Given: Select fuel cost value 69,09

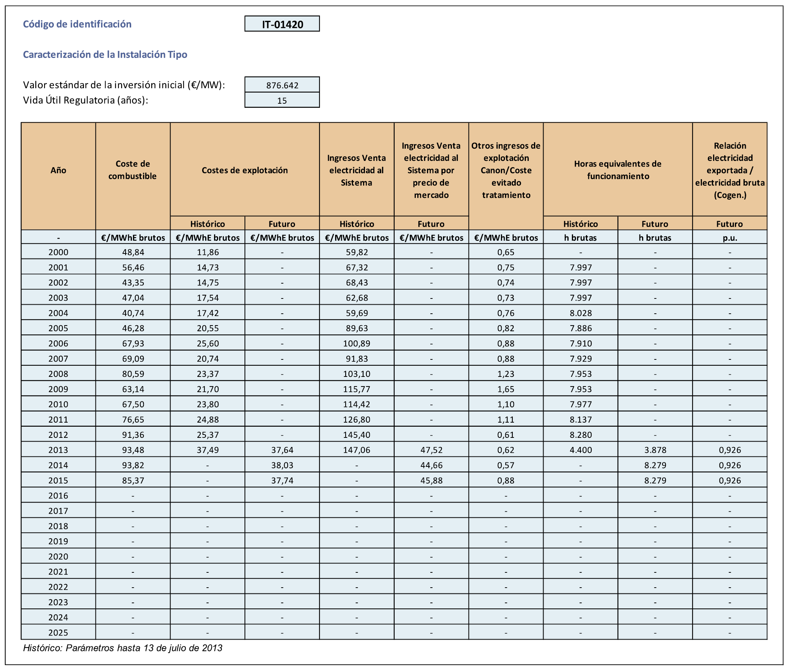Looking at the screenshot, I should pos(133,358).
